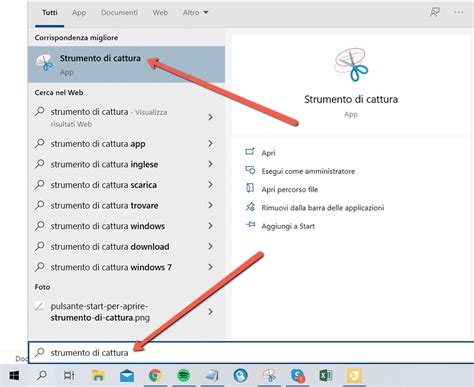Viewport: 474px width, 387px height.
Task: Switch to the Tutti tab
Action: 50,13
